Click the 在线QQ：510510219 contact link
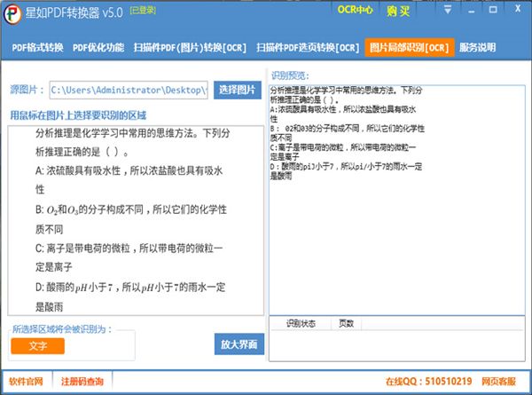Screen dimensions: 532x395 (x=428, y=382)
